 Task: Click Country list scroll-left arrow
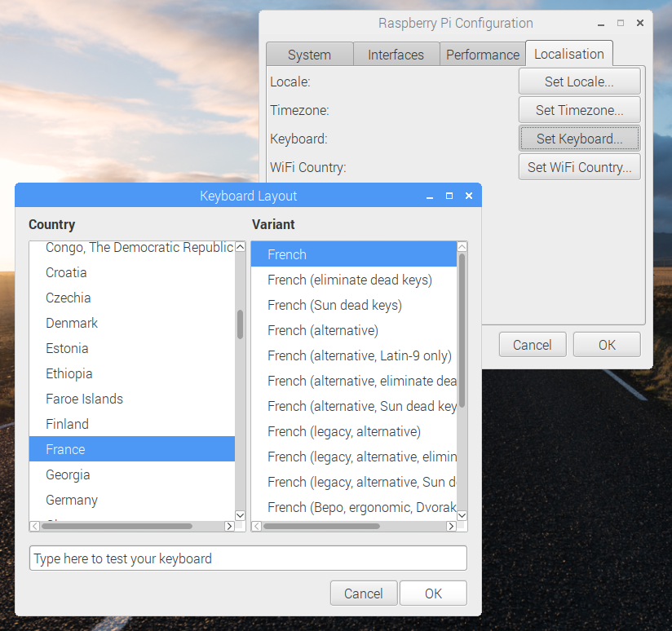point(34,527)
